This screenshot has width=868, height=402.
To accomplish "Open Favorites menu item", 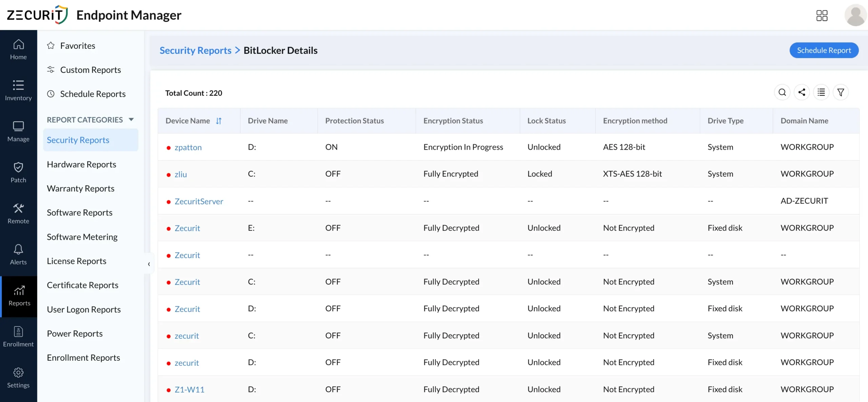I will point(78,45).
